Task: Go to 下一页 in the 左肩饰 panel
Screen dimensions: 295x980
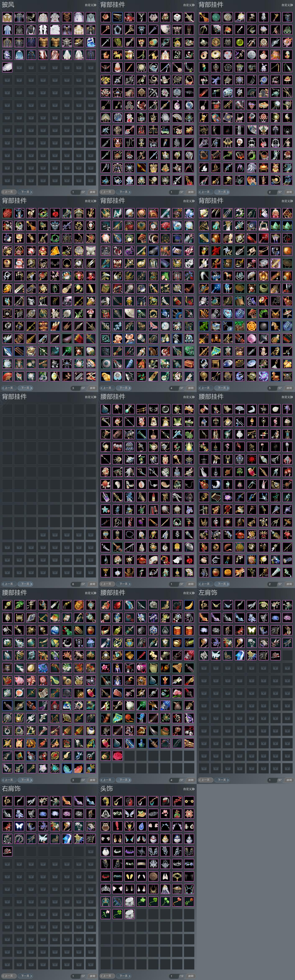Action: pos(222,780)
